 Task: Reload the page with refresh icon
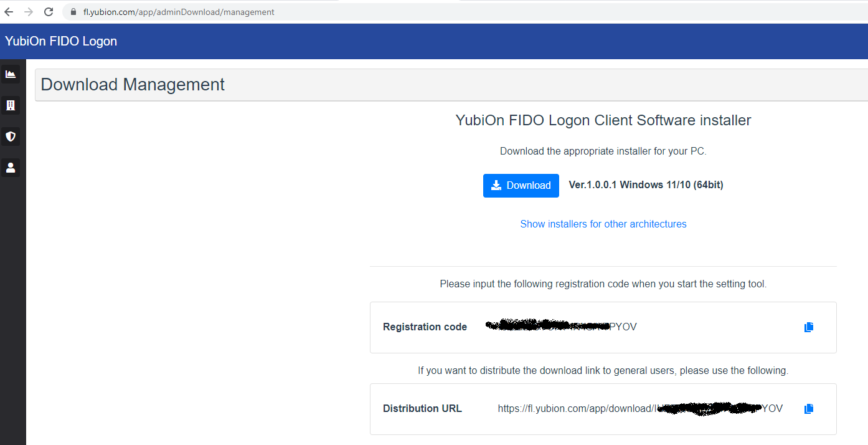pyautogui.click(x=49, y=12)
